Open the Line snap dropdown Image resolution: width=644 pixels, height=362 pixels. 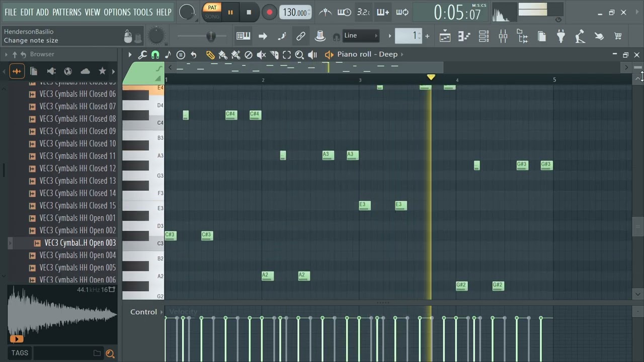361,36
